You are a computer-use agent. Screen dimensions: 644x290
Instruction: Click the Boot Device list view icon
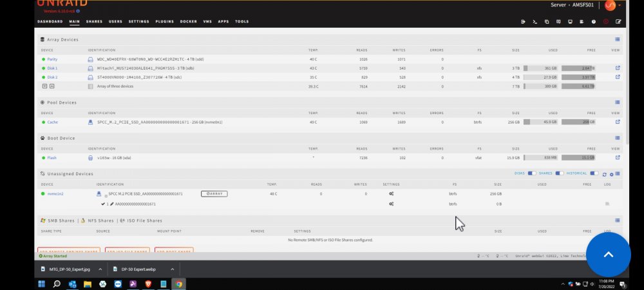[x=618, y=138]
